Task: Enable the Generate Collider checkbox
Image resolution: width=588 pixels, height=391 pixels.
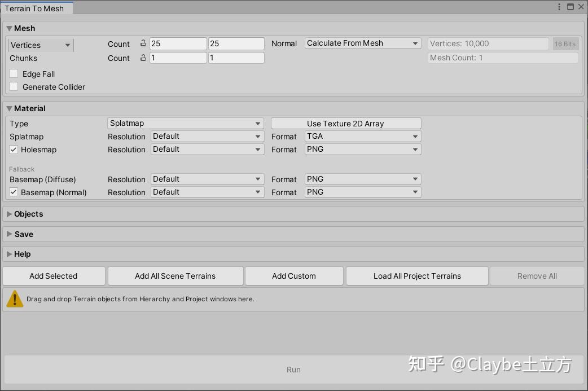Action: pyautogui.click(x=14, y=86)
